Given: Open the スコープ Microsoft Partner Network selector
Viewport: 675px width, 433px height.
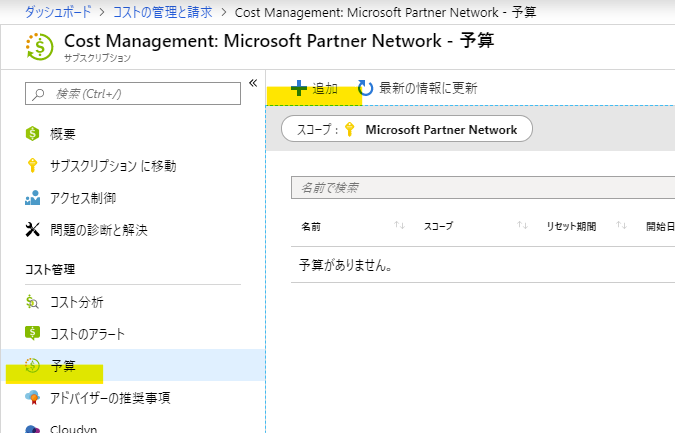Looking at the screenshot, I should click(x=407, y=128).
